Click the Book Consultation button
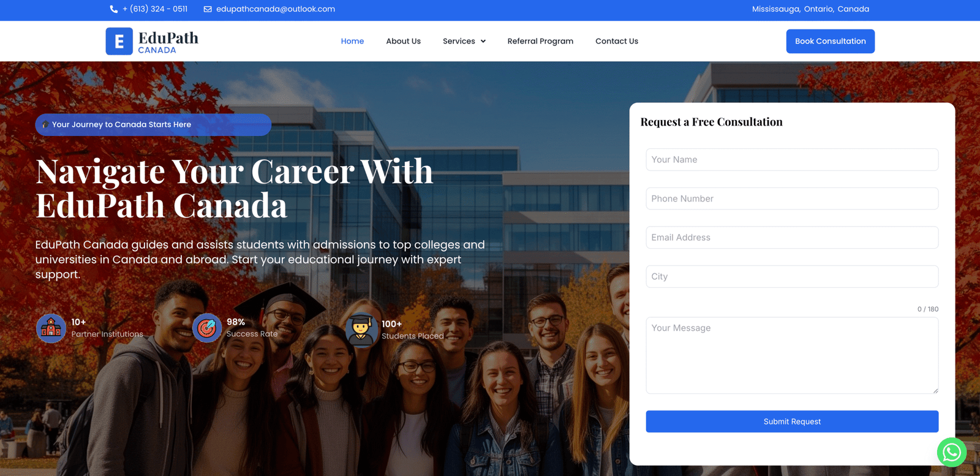Screen dimensions: 980x476 pos(830,41)
